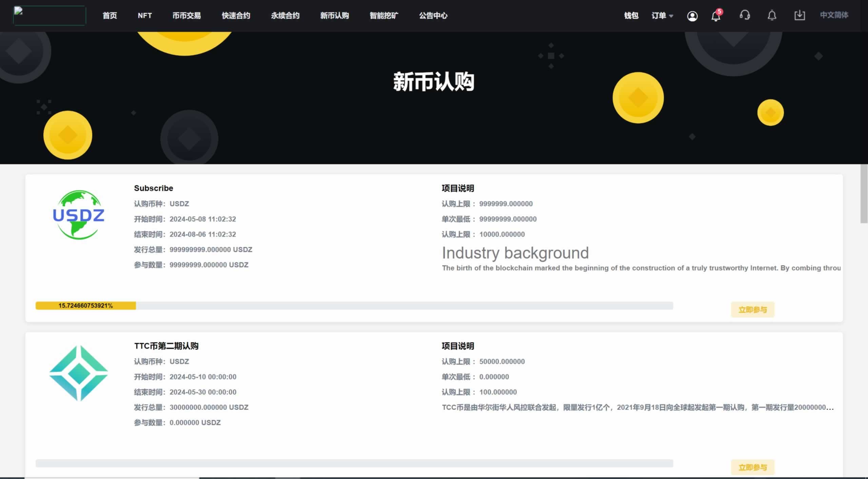
Task: Click 立即参与 for TTC subscription
Action: [752, 467]
